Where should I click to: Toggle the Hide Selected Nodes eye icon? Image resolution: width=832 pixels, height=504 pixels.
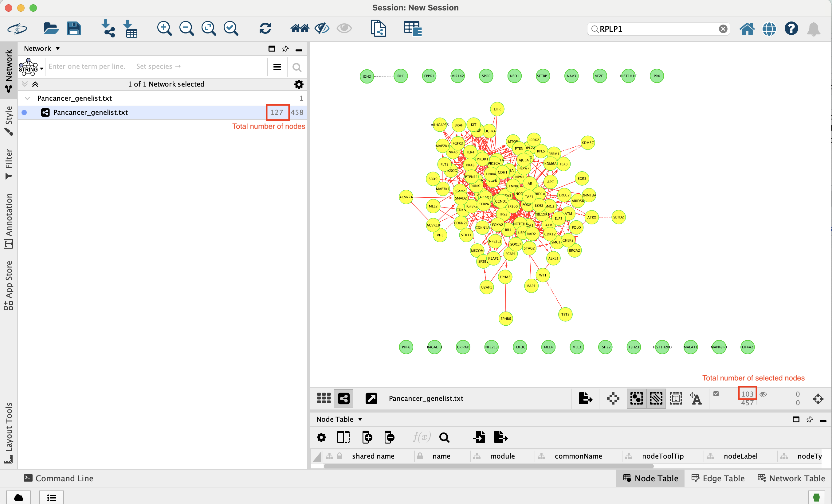click(x=322, y=29)
